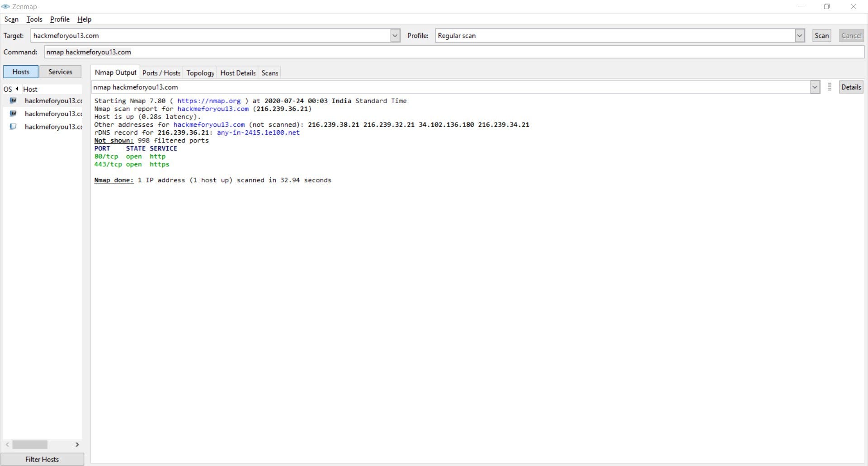
Task: Click OS icon of first hackmeforyou13 host
Action: (13, 100)
